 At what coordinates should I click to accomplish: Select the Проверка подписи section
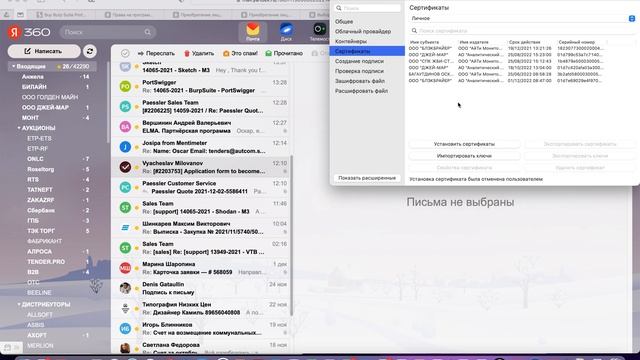click(359, 71)
